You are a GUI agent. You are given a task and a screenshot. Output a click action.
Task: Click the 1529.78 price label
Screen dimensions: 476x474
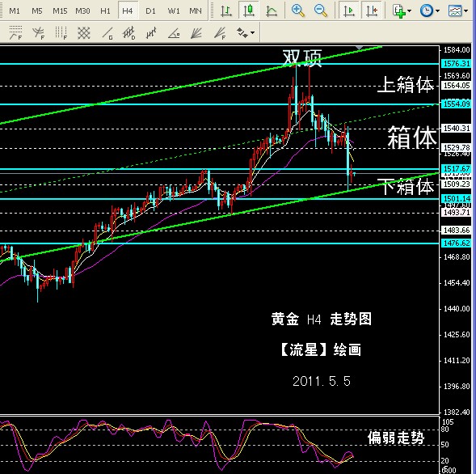[457, 147]
